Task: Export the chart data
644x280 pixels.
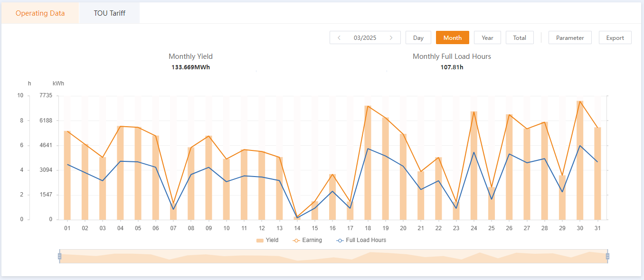Action: click(x=615, y=38)
